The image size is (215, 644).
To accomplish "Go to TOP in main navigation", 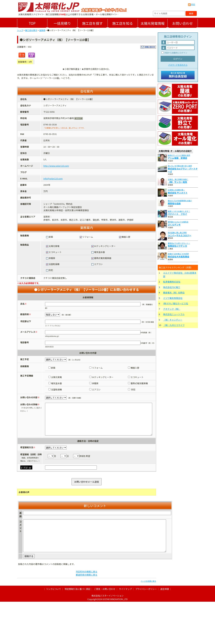I will click(32, 23).
